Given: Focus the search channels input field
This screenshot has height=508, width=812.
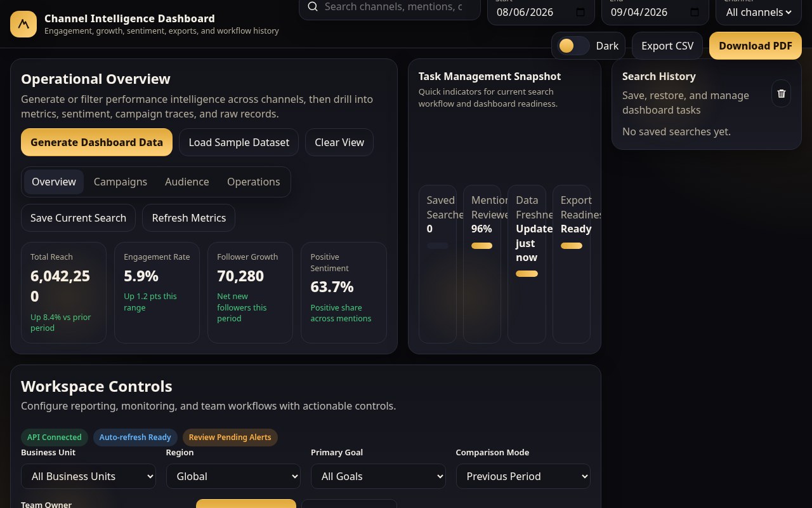Looking at the screenshot, I should 393,6.
